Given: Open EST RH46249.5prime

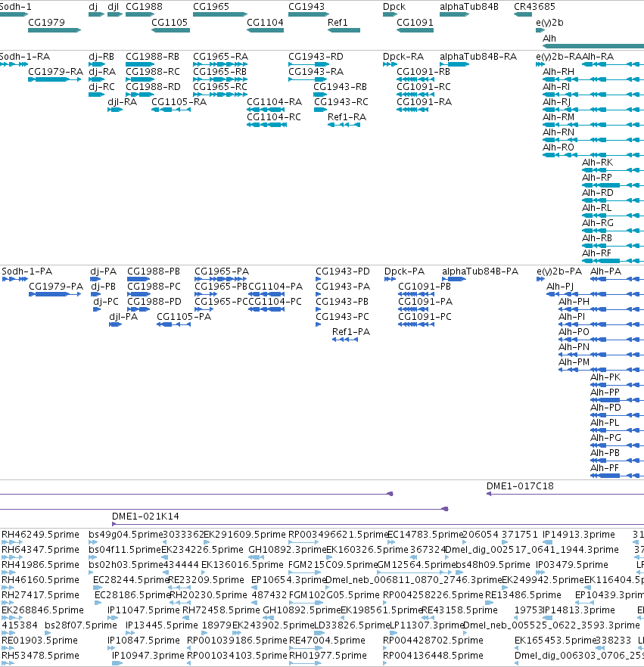Looking at the screenshot, I should click(12, 542).
